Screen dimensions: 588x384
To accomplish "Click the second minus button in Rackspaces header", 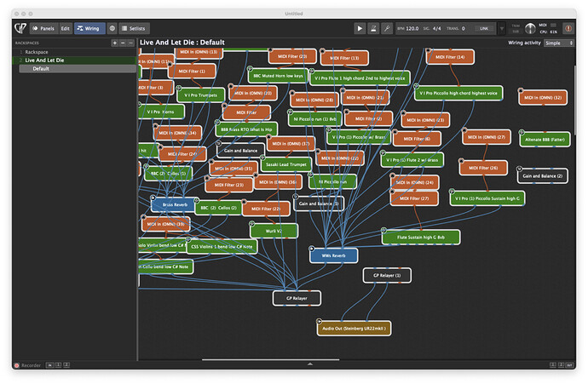I will click(x=130, y=43).
